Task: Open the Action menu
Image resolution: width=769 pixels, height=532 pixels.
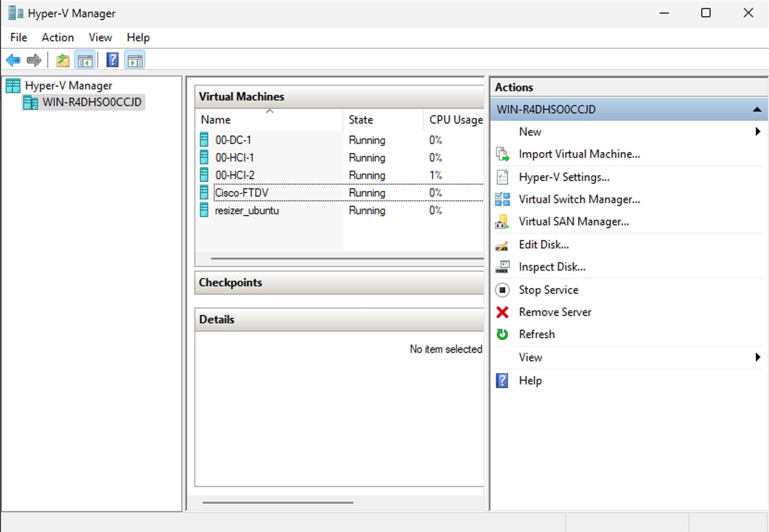Action: tap(57, 37)
